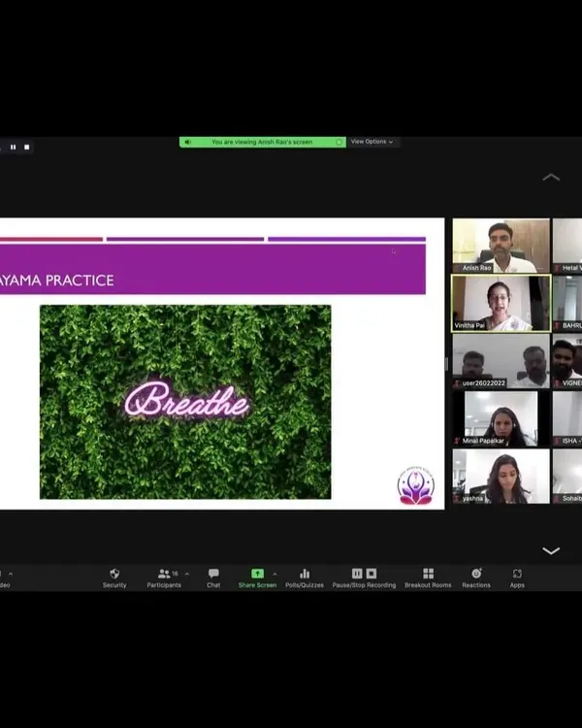582x728 pixels.
Task: Click the circle icon at sharing banner's right end
Action: point(339,142)
